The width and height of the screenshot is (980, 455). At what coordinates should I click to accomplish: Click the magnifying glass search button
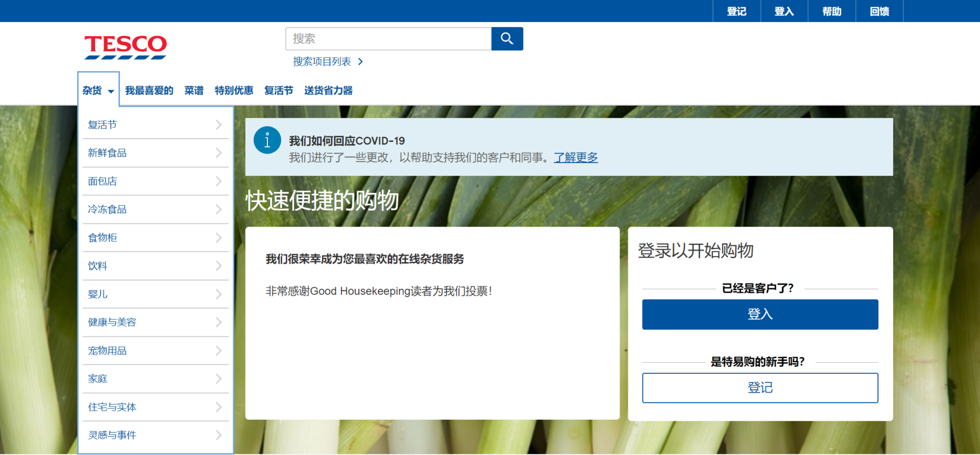[507, 39]
